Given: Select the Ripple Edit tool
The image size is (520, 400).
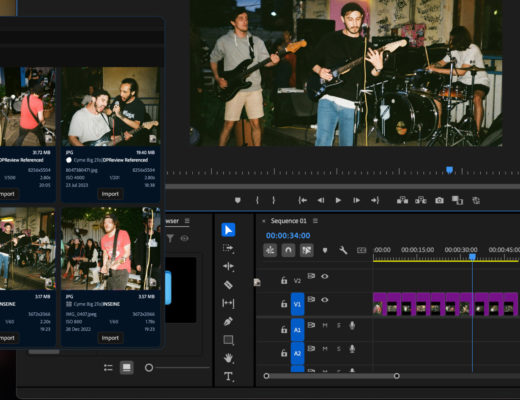Looking at the screenshot, I should pyautogui.click(x=228, y=266).
